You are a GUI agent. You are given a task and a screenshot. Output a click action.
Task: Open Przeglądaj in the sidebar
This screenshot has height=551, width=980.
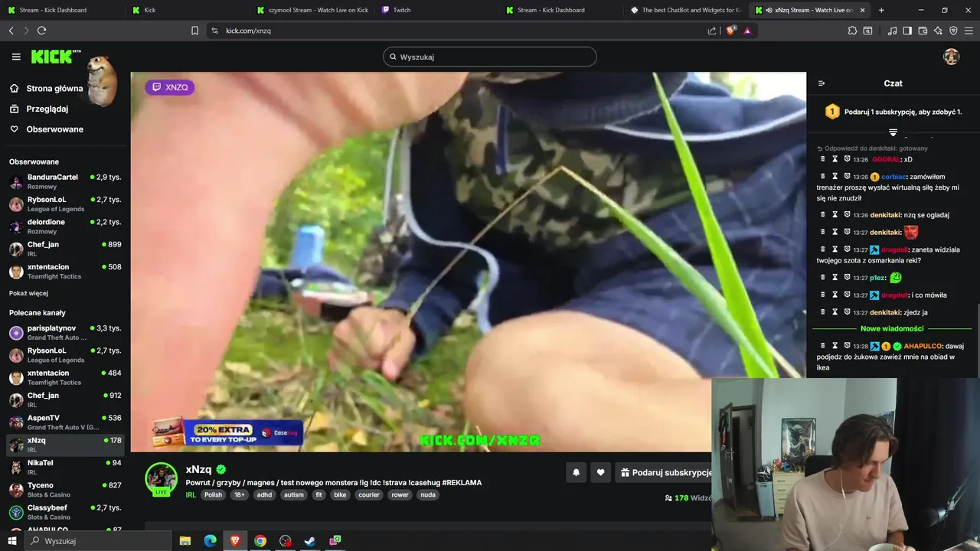(47, 109)
